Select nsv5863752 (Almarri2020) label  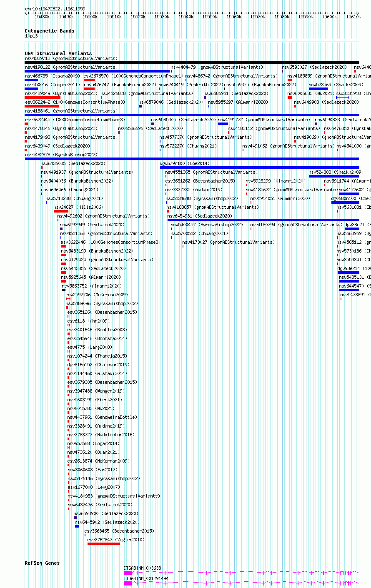pos(92,286)
